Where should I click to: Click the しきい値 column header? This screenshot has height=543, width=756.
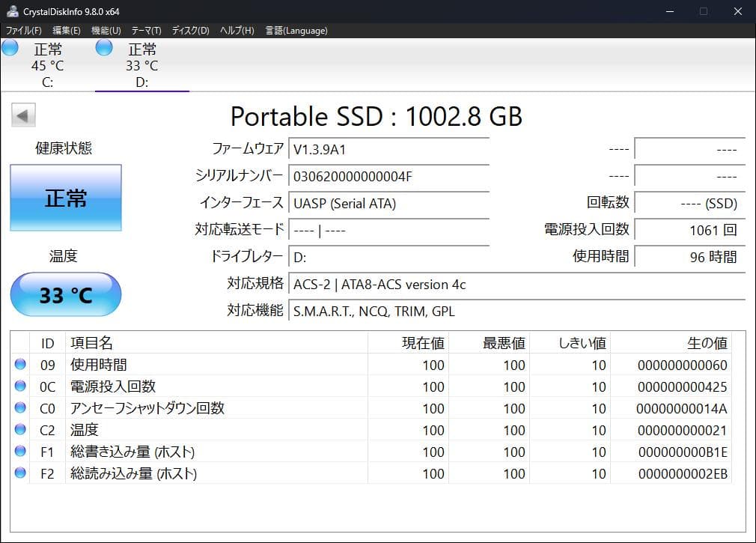click(570, 343)
